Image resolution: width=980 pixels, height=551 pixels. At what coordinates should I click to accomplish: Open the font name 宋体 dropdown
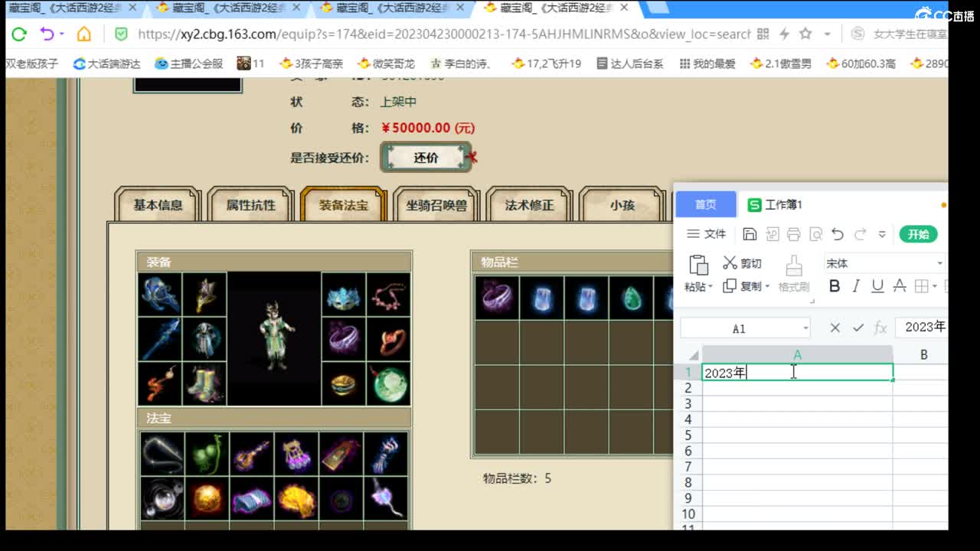(x=940, y=263)
